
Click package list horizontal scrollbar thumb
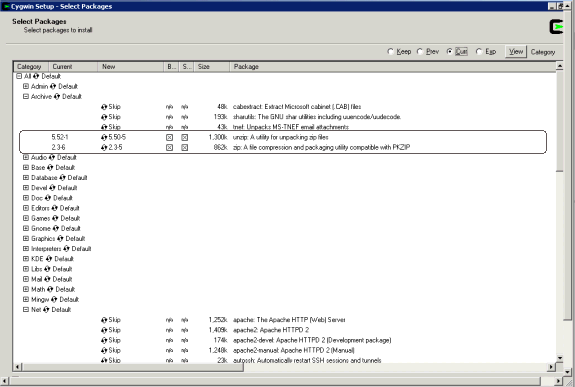[x=133, y=367]
